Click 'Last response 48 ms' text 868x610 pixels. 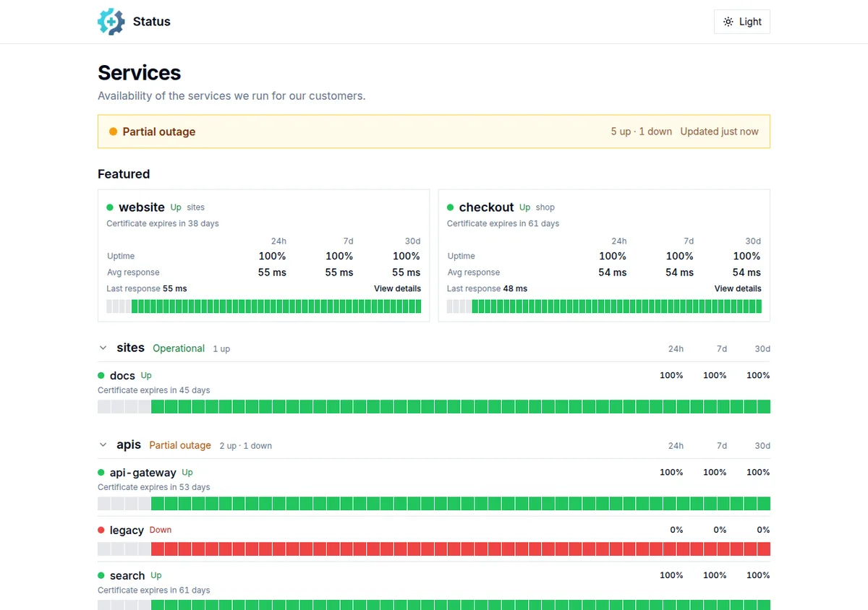click(487, 288)
